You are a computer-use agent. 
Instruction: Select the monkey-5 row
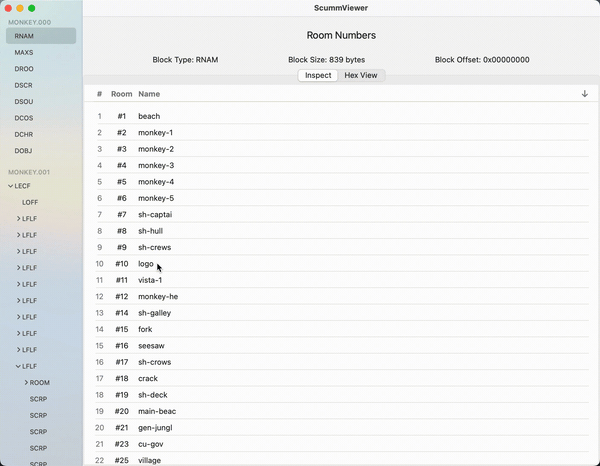[x=342, y=198]
